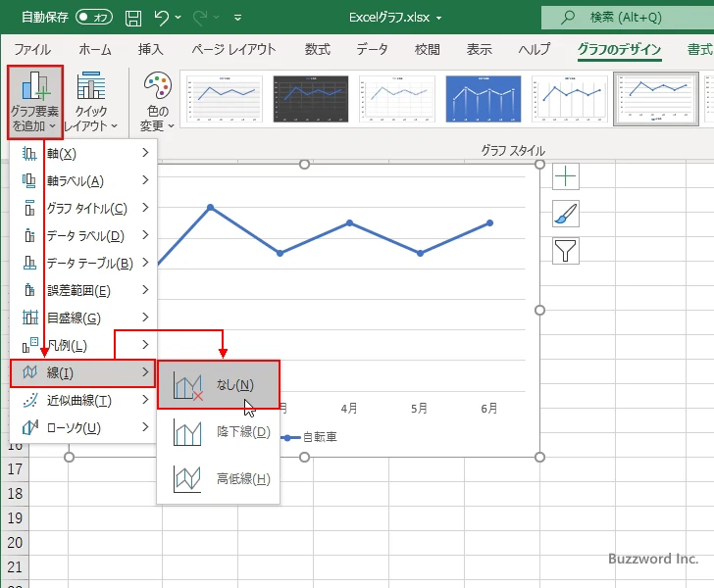Click the chart styles paintbrush button
This screenshot has height=588, width=714.
(566, 214)
